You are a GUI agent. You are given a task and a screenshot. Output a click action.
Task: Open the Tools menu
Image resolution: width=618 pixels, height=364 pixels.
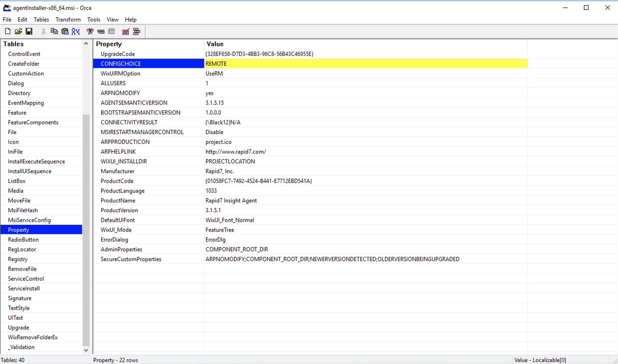(93, 19)
